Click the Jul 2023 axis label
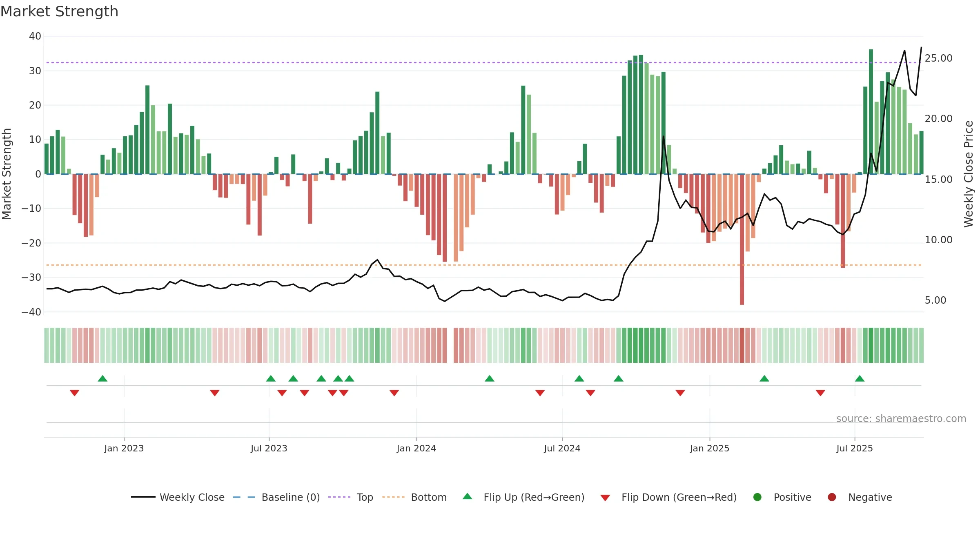Image resolution: width=980 pixels, height=551 pixels. (x=269, y=448)
